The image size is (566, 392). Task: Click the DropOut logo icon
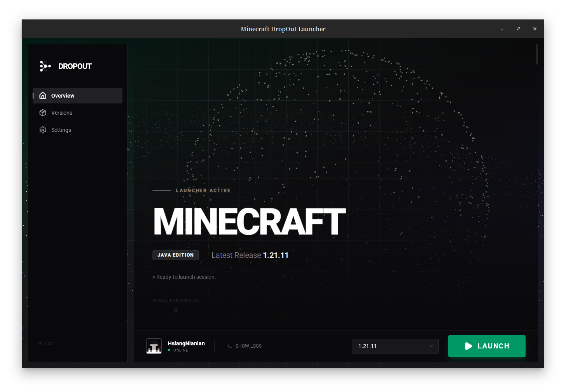(45, 66)
